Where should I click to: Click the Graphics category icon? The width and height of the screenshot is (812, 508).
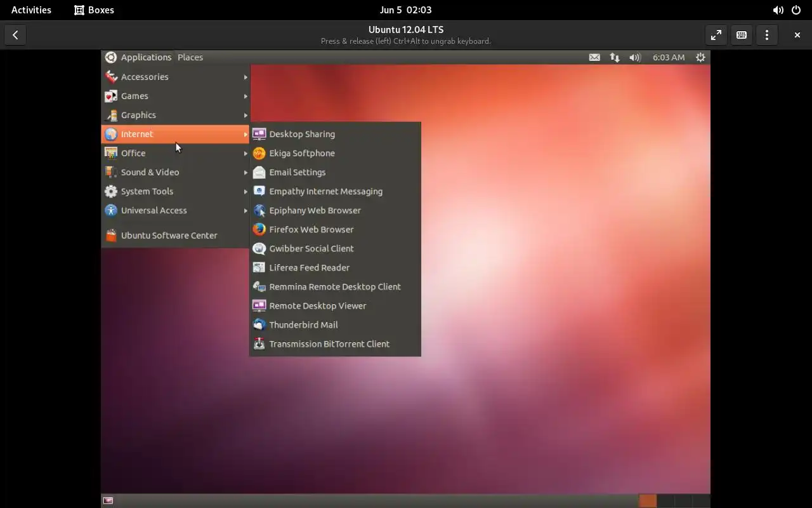(111, 115)
